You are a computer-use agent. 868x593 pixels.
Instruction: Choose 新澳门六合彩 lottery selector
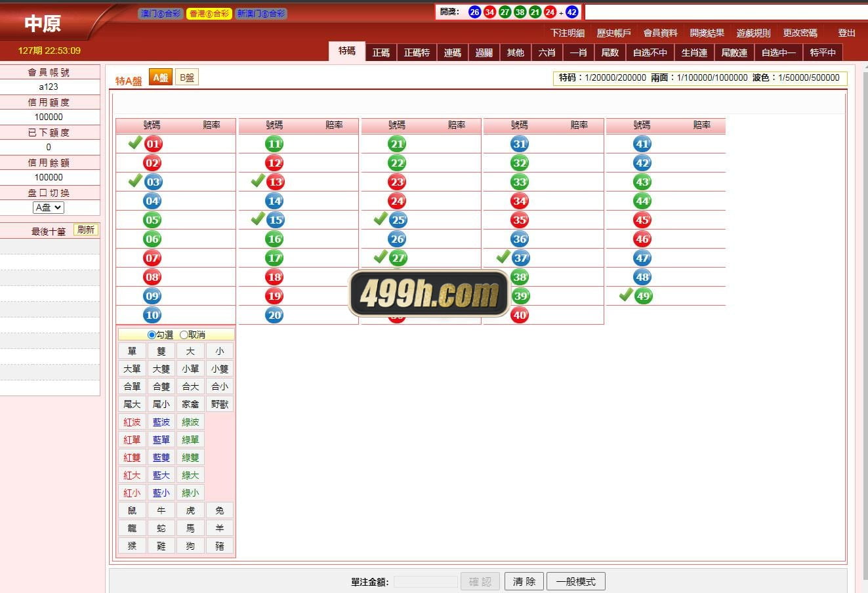pyautogui.click(x=261, y=14)
